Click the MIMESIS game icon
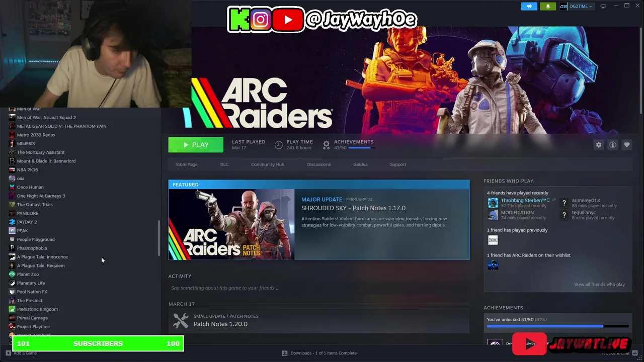This screenshot has width=644, height=362. pos(12,143)
